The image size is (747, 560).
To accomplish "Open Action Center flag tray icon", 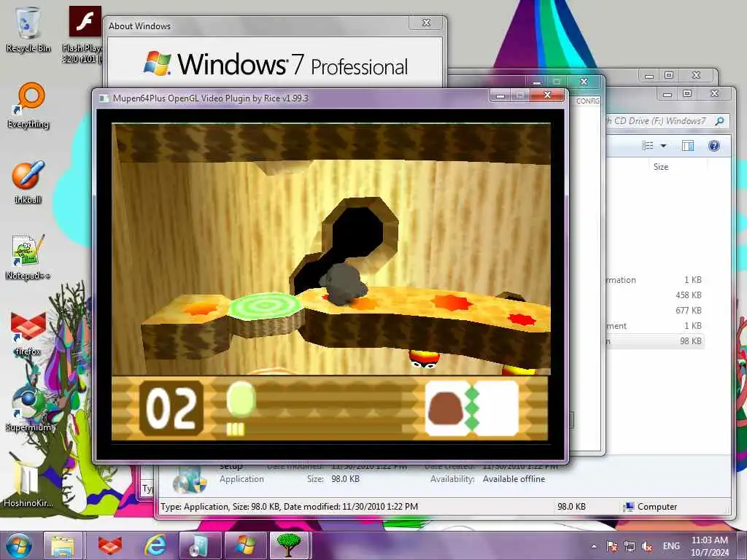I will tap(612, 546).
